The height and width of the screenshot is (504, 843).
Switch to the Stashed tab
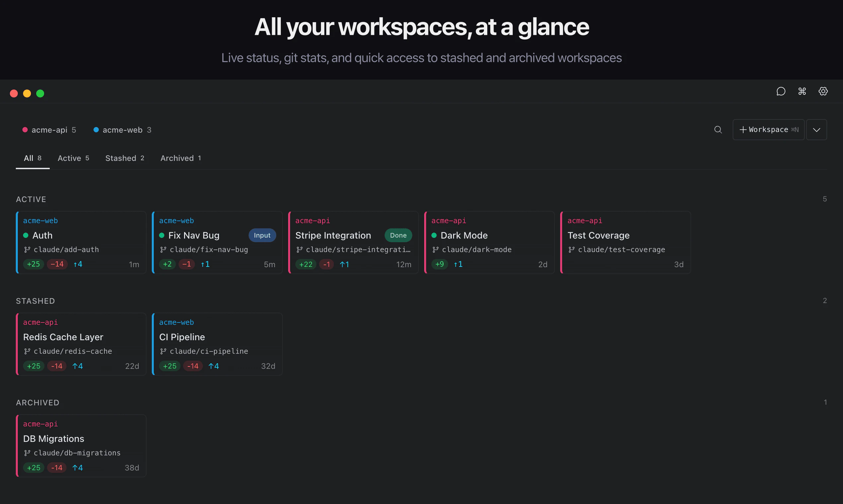click(125, 158)
